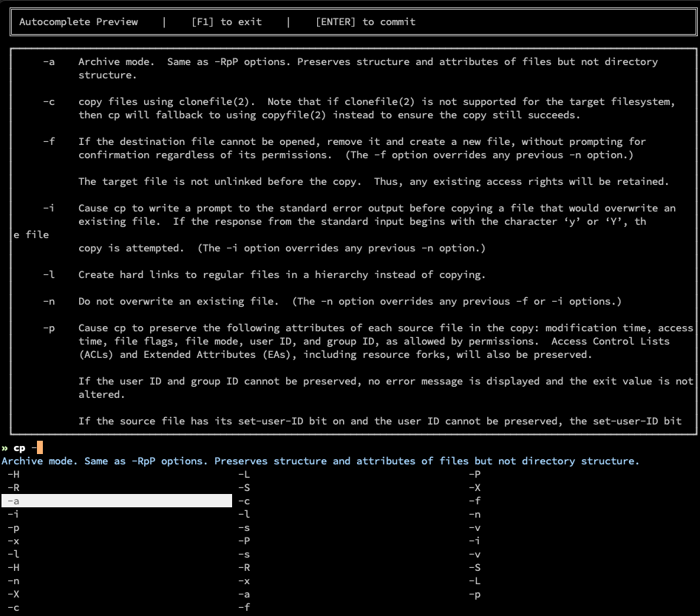Click the blue Archive mode description line
Screen dimensions: 700x616
pyautogui.click(x=320, y=461)
